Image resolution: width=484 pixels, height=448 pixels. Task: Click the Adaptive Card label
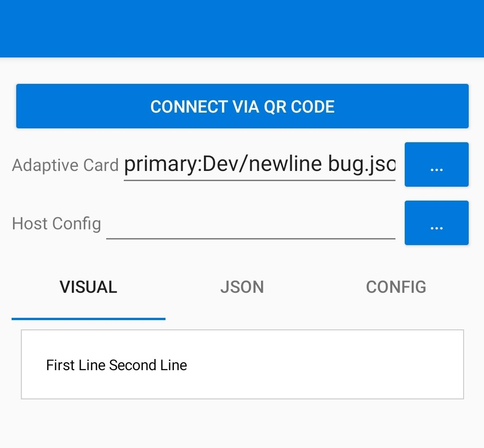pos(65,164)
